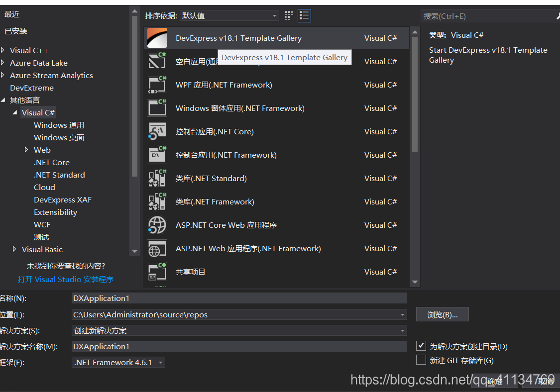Select the WCF category
560x392 pixels.
coord(42,224)
